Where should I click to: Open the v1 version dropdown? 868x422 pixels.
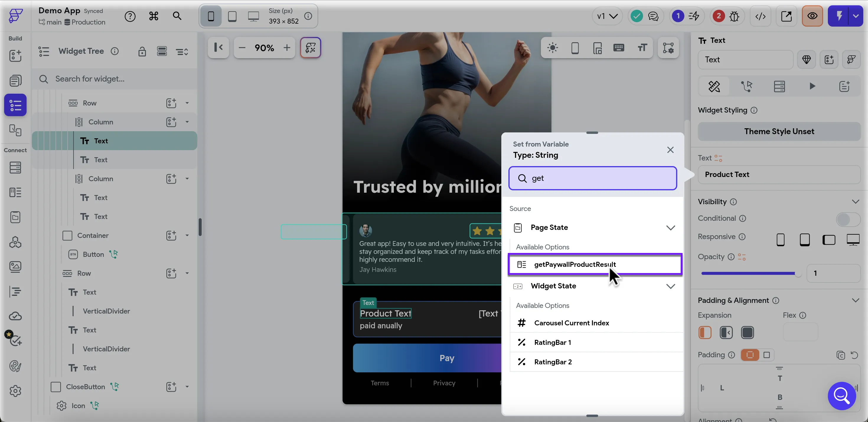tap(607, 16)
